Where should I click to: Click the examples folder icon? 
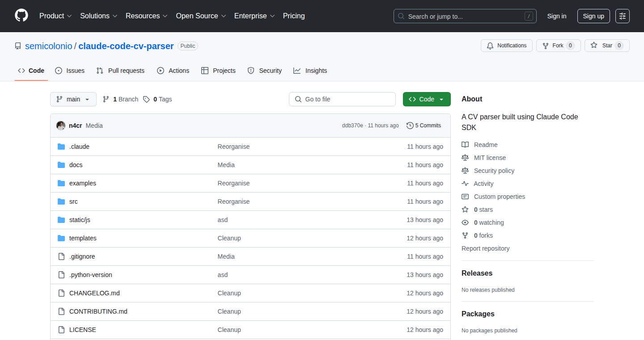point(61,183)
